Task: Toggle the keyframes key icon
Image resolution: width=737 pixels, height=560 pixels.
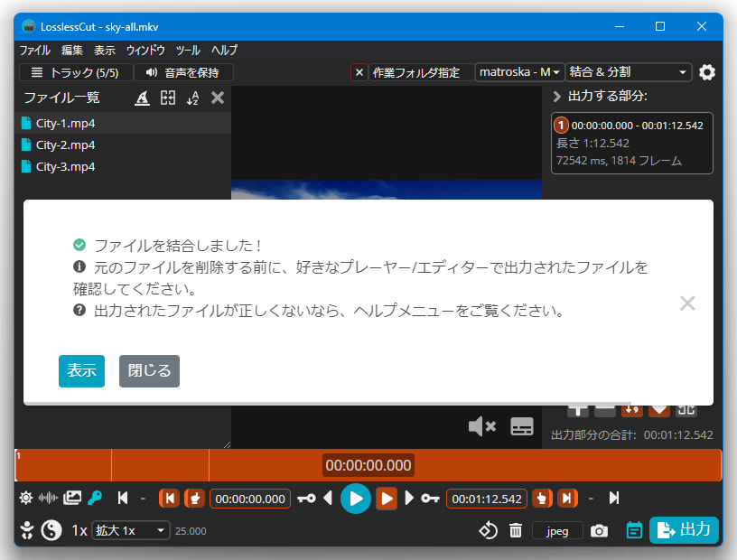Action: [x=95, y=498]
